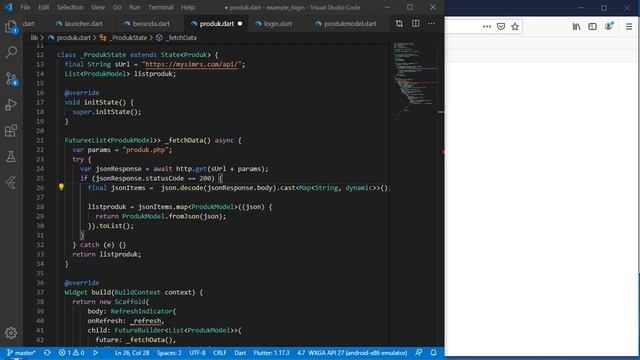Screen dimensions: 640x360
Task: Split the editor to the right
Action: tap(416, 24)
